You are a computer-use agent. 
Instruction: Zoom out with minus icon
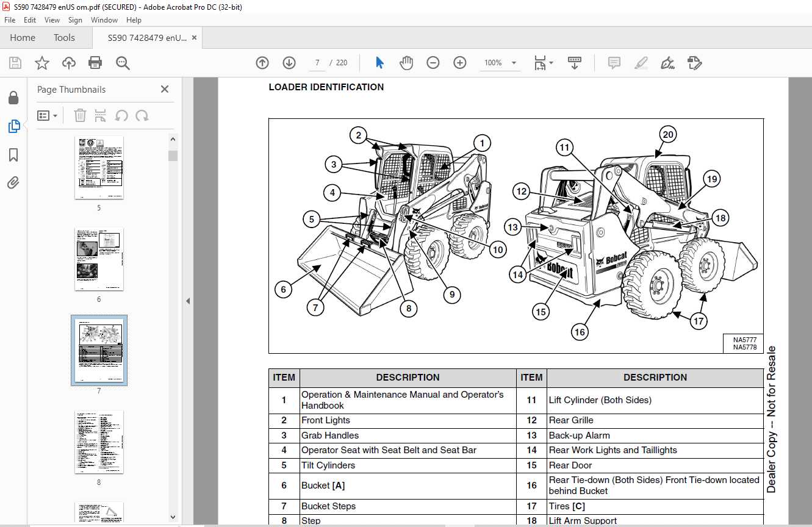tap(433, 63)
